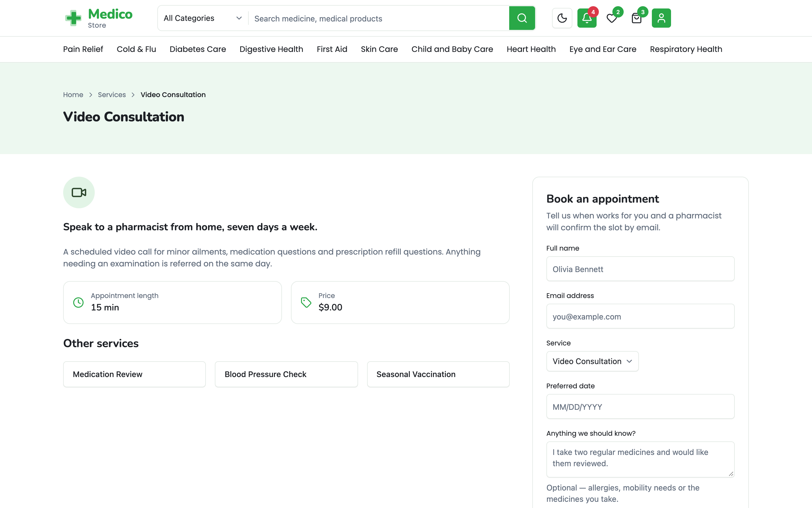Open user account icon
Screen dimensions: 812x508
(661, 18)
